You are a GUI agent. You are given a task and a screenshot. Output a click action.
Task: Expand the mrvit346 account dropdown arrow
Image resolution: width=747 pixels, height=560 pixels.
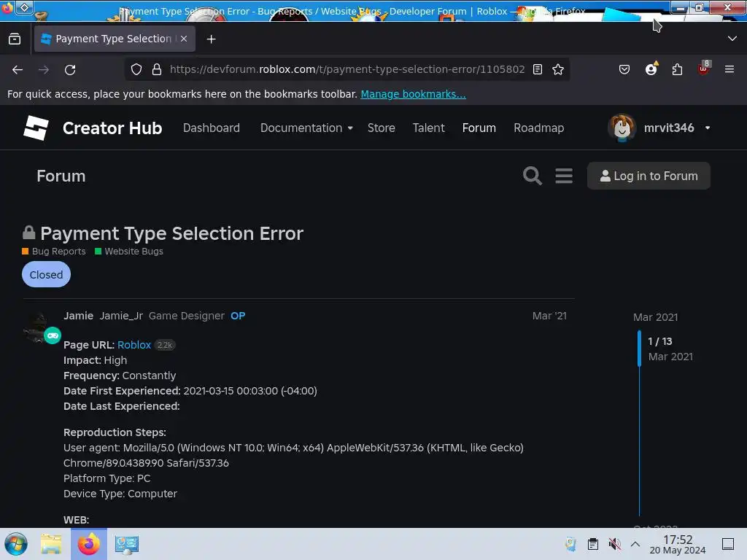click(x=708, y=128)
